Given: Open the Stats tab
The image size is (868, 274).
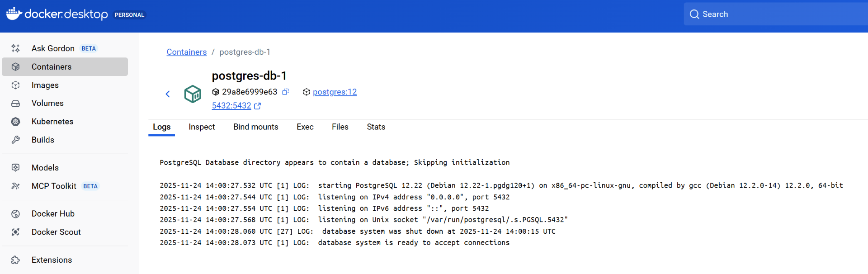Looking at the screenshot, I should coord(376,127).
